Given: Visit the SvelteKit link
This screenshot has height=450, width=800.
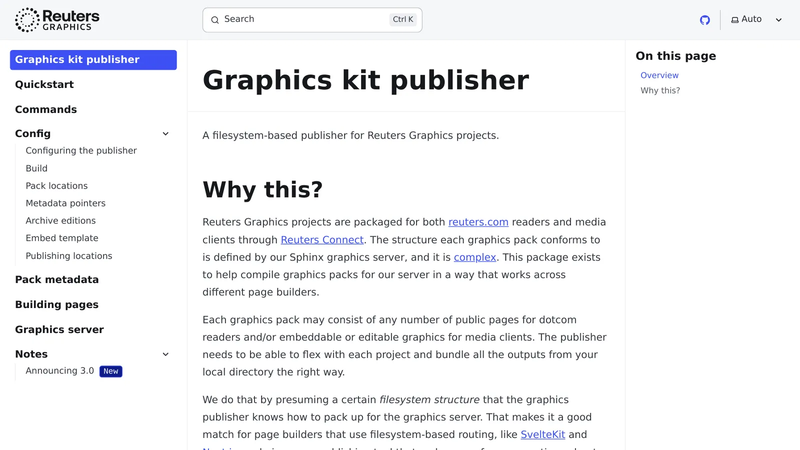Looking at the screenshot, I should pos(542,435).
